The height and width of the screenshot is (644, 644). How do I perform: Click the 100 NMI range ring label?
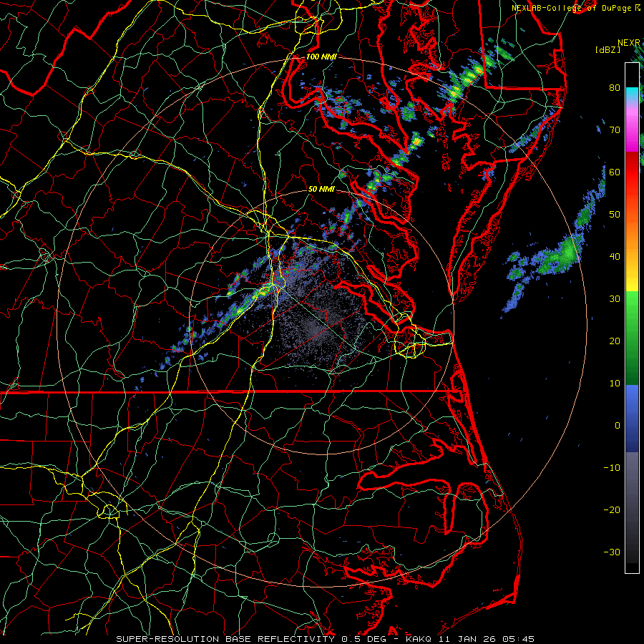coord(321,57)
